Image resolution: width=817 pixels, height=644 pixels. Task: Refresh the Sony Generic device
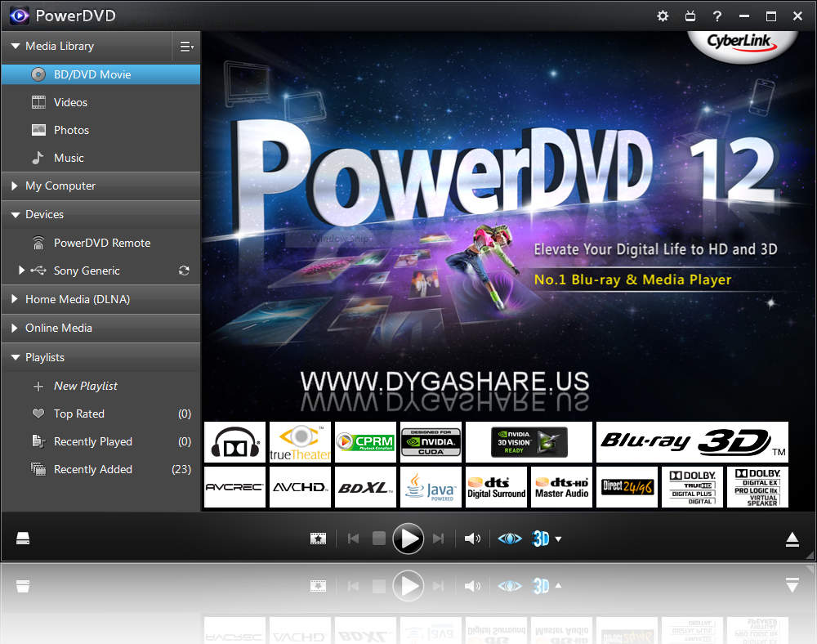(184, 271)
